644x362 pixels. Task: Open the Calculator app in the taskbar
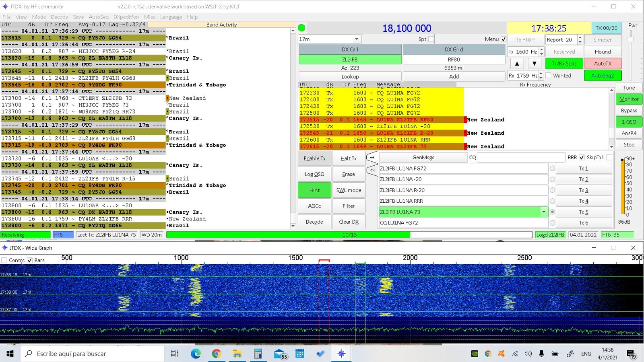point(258,354)
